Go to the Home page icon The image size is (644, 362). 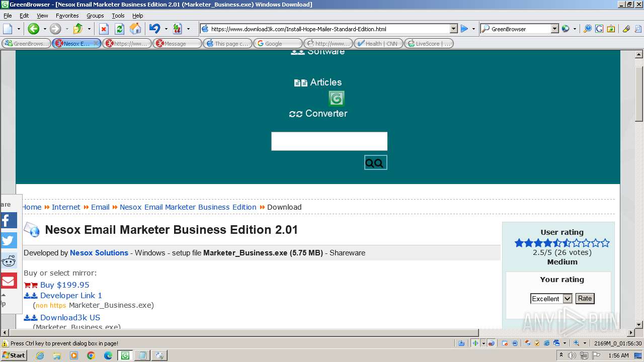[x=135, y=29]
